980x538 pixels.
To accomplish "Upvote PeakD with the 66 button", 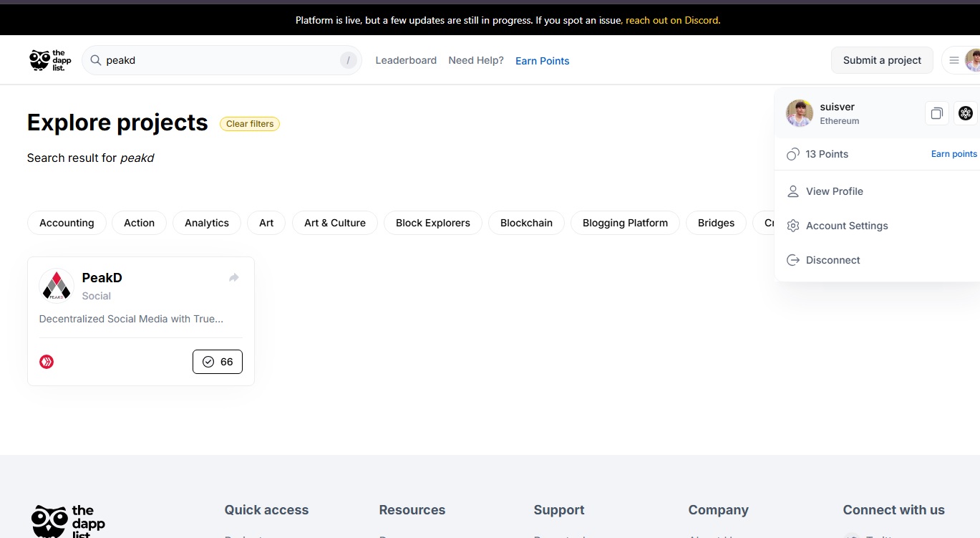I will (x=218, y=362).
